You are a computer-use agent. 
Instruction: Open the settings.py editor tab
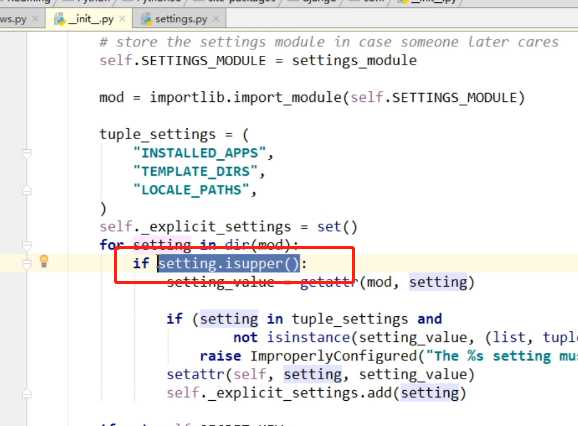[x=181, y=19]
